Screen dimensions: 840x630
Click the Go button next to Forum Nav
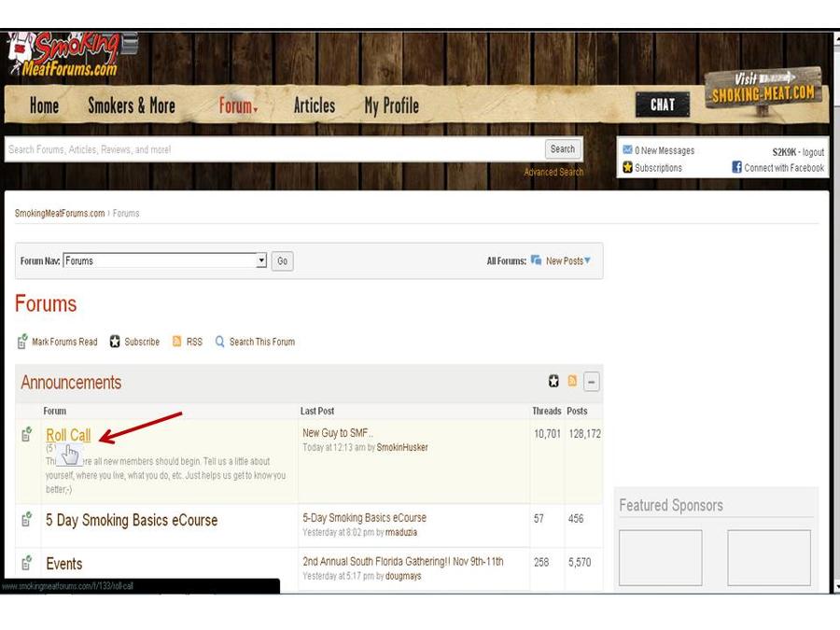coord(283,261)
